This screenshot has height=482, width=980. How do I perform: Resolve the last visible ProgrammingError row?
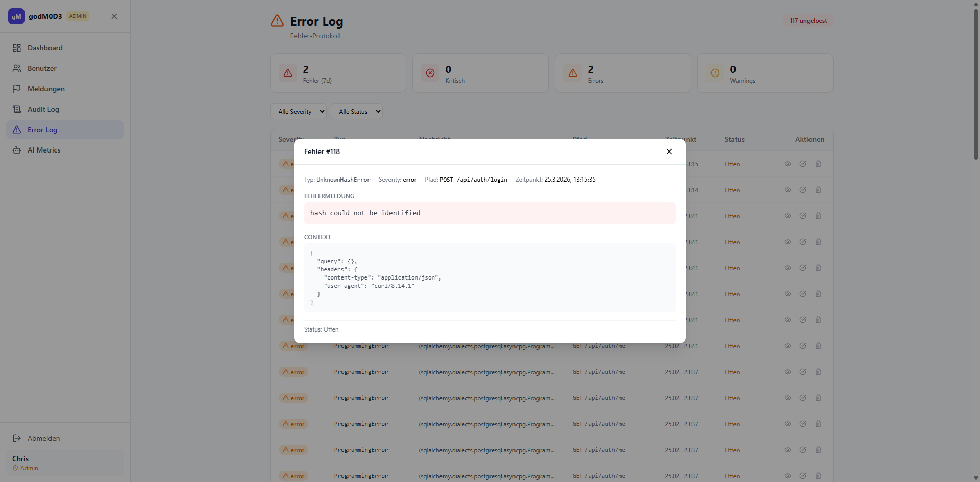point(803,476)
